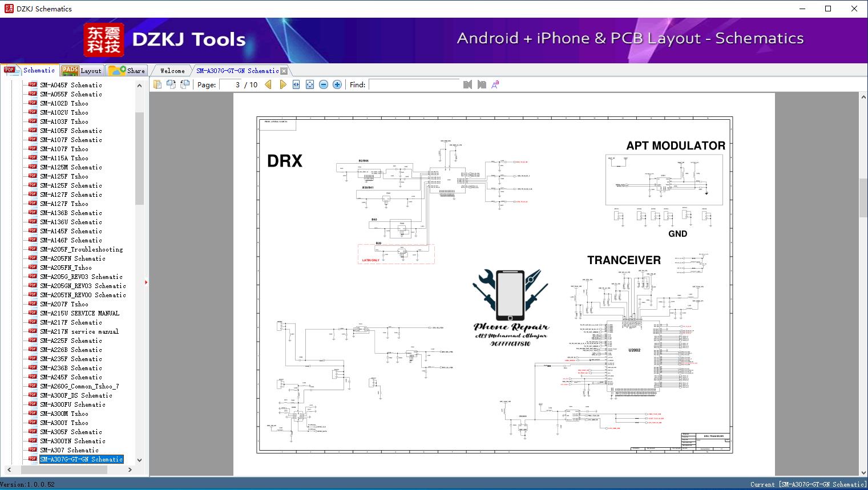The width and height of the screenshot is (868, 490).
Task: Go to the next page arrow
Action: coord(282,84)
